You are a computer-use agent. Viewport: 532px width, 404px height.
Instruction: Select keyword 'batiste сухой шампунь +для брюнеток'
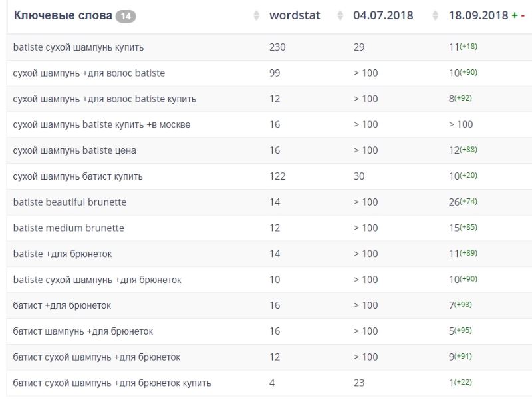97,280
